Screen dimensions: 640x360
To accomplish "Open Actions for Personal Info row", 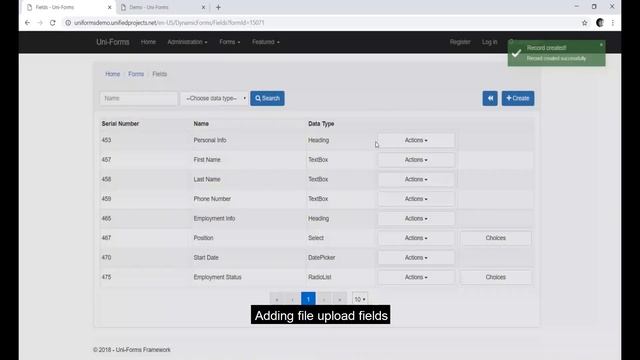I will 416,140.
